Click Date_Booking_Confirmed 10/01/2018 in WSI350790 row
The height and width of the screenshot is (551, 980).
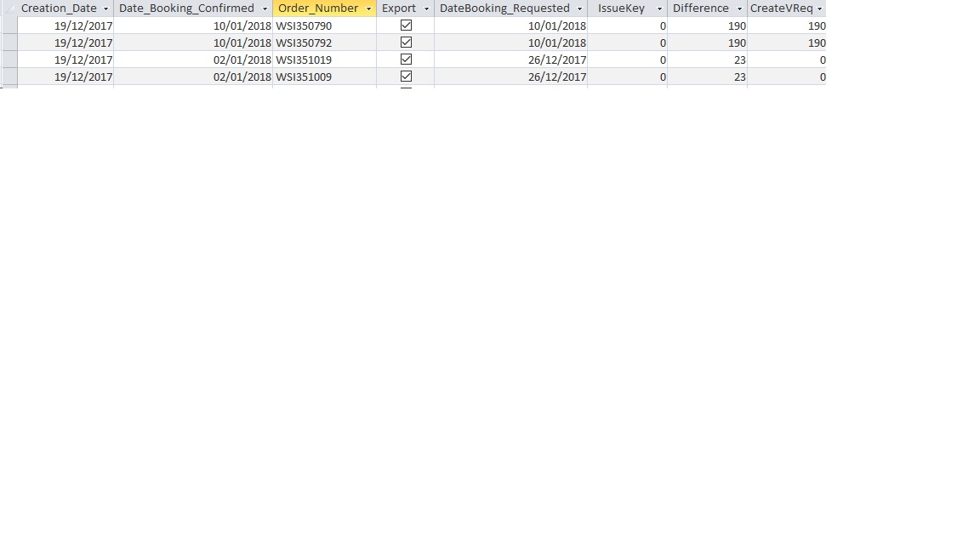point(193,26)
